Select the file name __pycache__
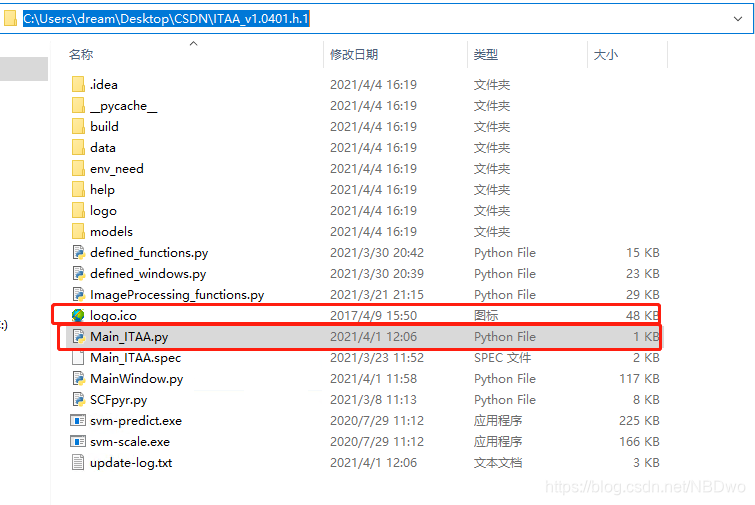 click(124, 106)
